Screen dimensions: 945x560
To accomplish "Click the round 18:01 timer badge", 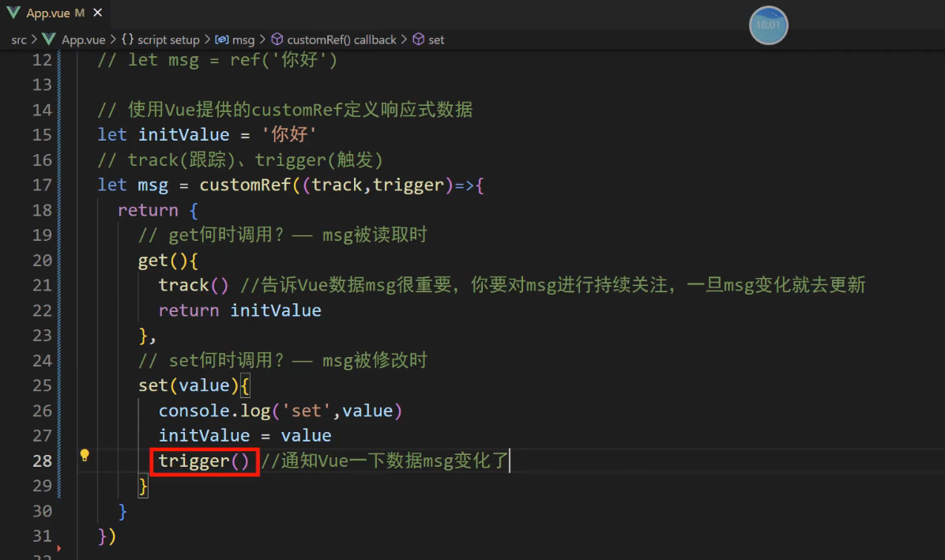I will tap(768, 25).
